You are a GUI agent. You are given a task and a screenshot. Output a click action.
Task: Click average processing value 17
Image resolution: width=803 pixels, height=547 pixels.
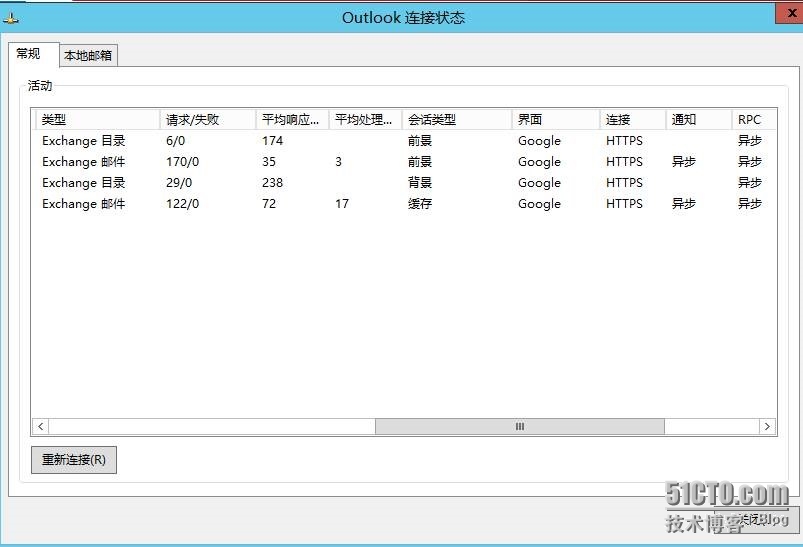click(342, 204)
